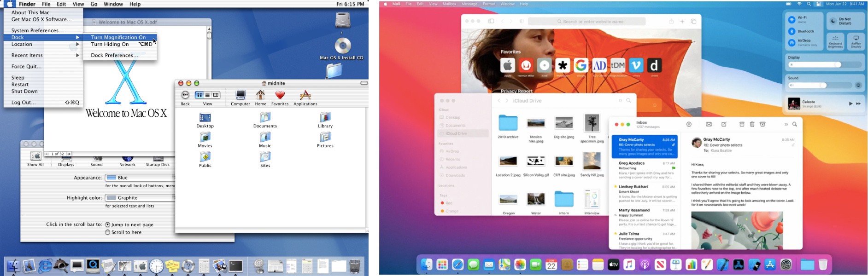This screenshot has height=276, width=868.
Task: Launch Safari from the Big Sur dock
Action: 458,264
